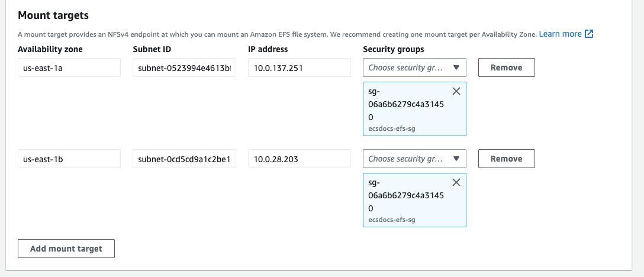Click the us-east-1a availability zone field
This screenshot has width=644, height=277.
click(x=69, y=67)
